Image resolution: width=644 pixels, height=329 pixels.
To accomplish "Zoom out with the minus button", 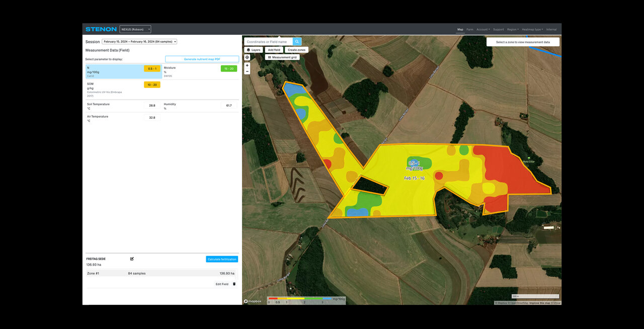I will (247, 71).
